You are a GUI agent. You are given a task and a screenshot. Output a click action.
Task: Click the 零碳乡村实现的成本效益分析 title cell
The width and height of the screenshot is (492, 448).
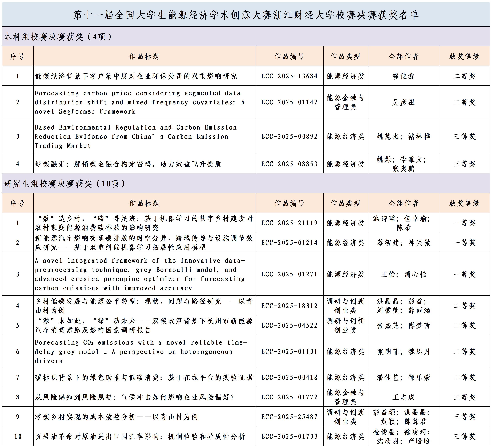point(116,417)
